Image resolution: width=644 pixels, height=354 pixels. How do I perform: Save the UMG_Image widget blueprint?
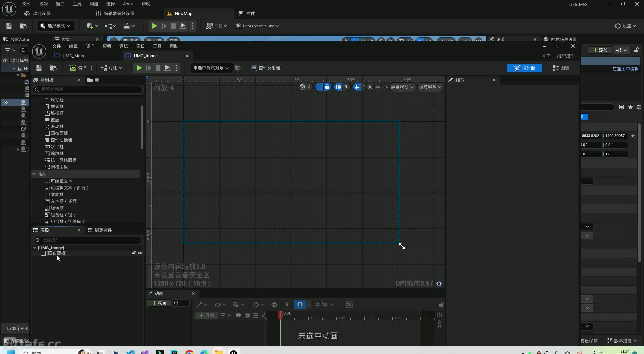point(39,68)
